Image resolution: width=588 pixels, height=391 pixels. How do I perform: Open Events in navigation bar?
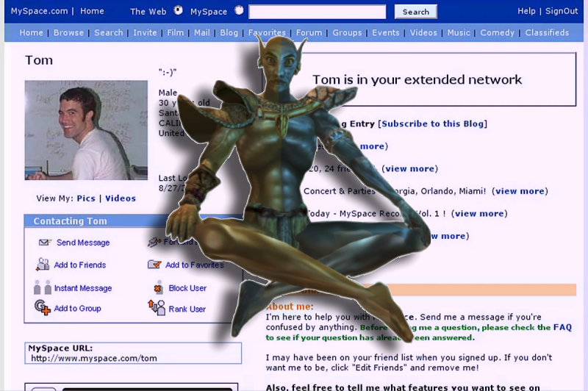[385, 32]
